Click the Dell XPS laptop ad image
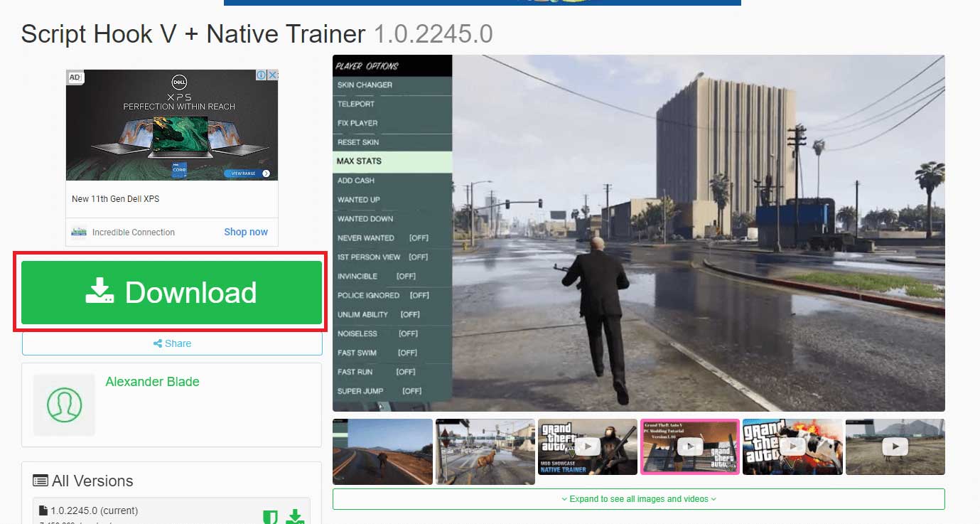 (172, 125)
